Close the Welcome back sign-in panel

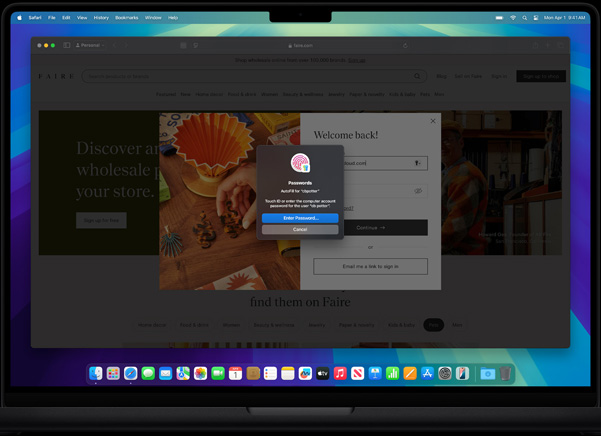pyautogui.click(x=433, y=121)
